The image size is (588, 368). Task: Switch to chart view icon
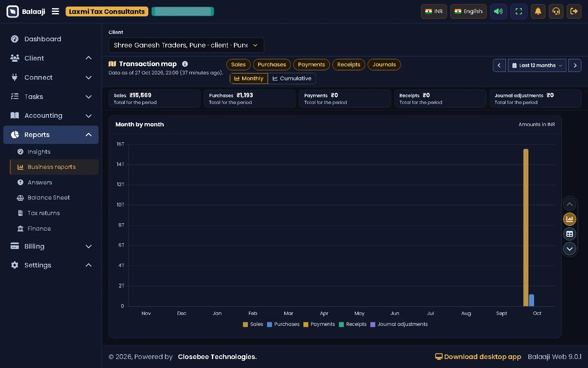pyautogui.click(x=570, y=219)
